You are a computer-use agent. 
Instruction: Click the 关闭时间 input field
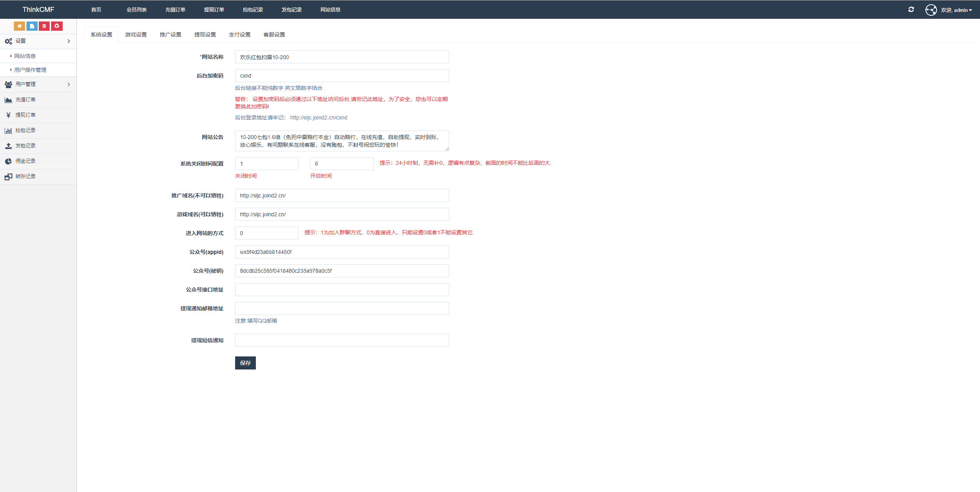click(267, 164)
